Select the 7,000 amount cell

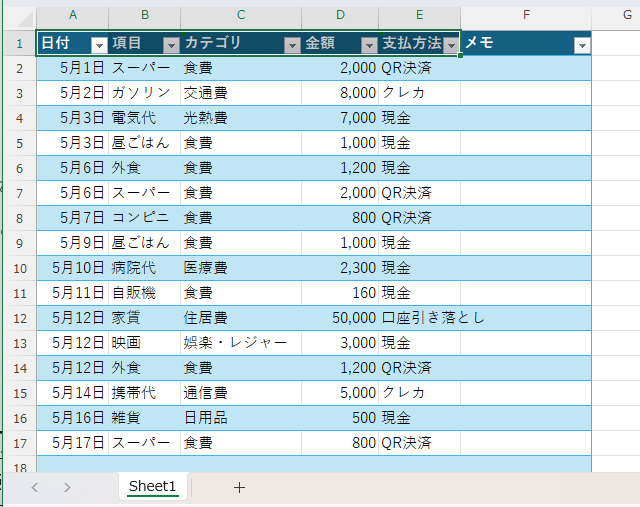pyautogui.click(x=340, y=118)
